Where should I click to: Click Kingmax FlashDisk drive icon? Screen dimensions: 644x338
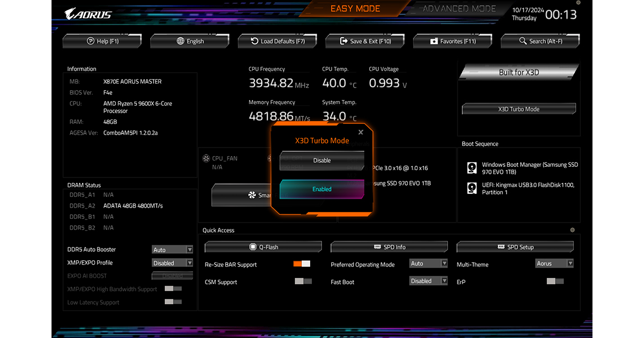(472, 188)
